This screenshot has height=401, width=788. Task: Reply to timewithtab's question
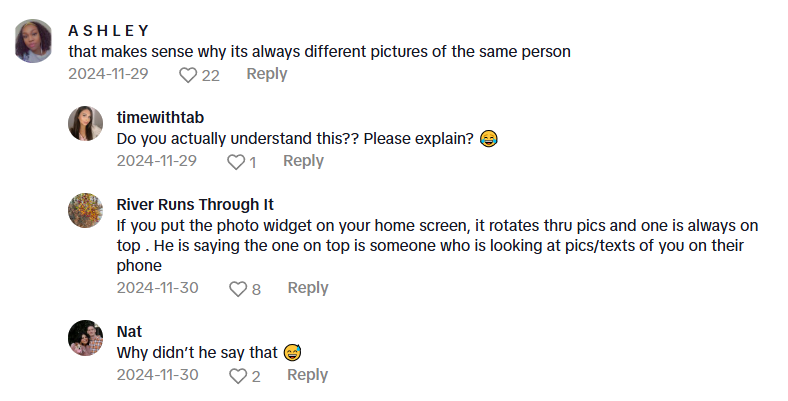pyautogui.click(x=303, y=161)
